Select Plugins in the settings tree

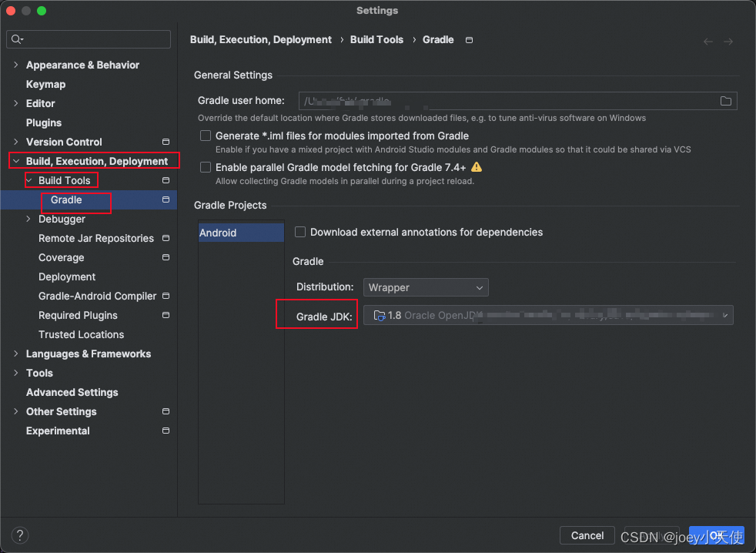pyautogui.click(x=44, y=122)
